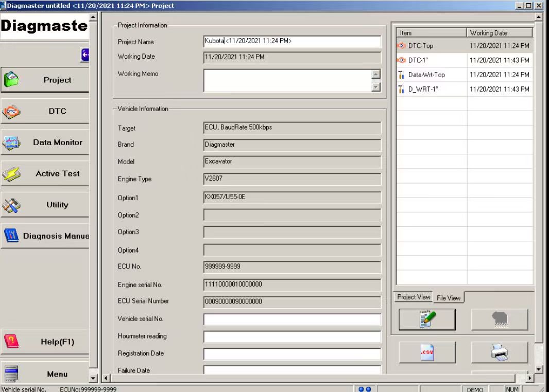The width and height of the screenshot is (549, 392).
Task: Open the DTC diagnostics section
Action: pyautogui.click(x=45, y=112)
